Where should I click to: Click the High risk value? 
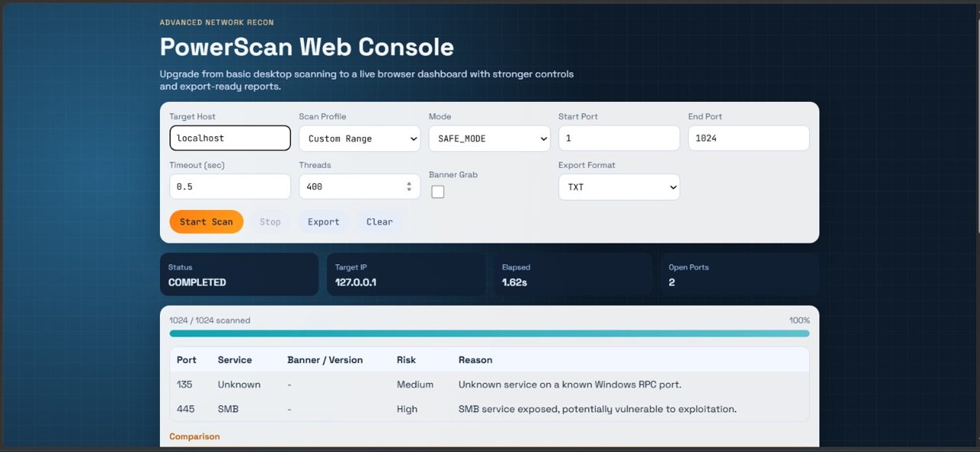407,409
